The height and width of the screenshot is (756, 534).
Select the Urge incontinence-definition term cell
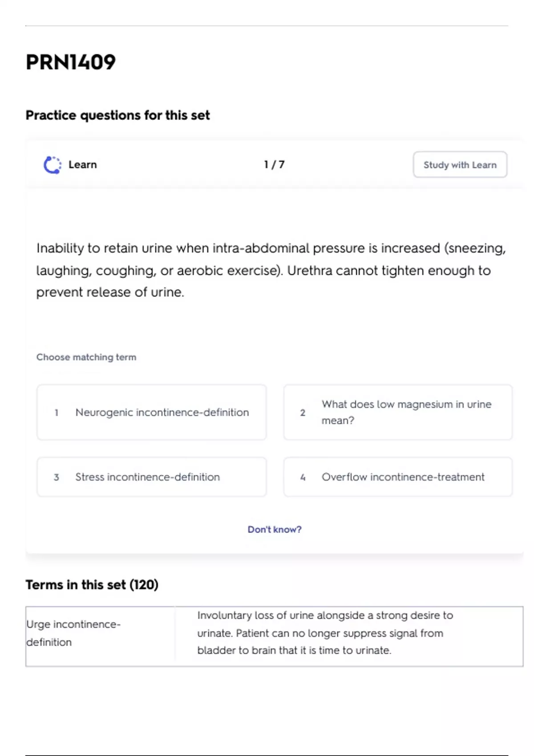73,633
